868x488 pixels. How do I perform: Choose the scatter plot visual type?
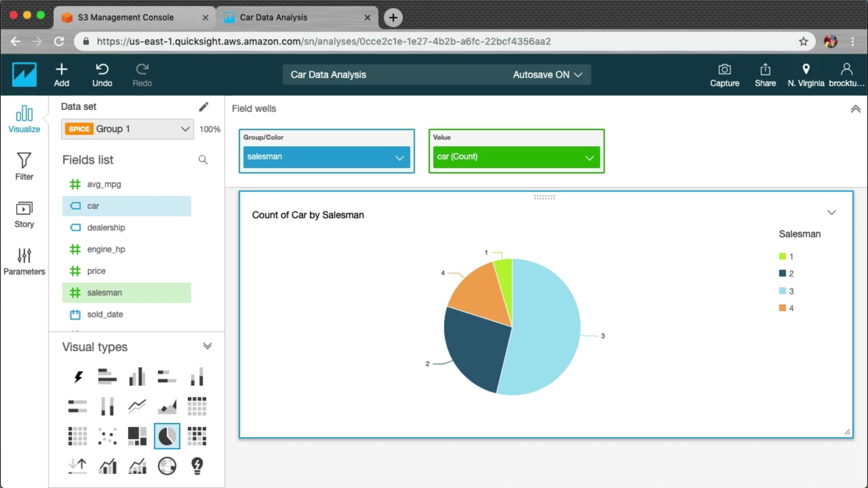click(107, 436)
